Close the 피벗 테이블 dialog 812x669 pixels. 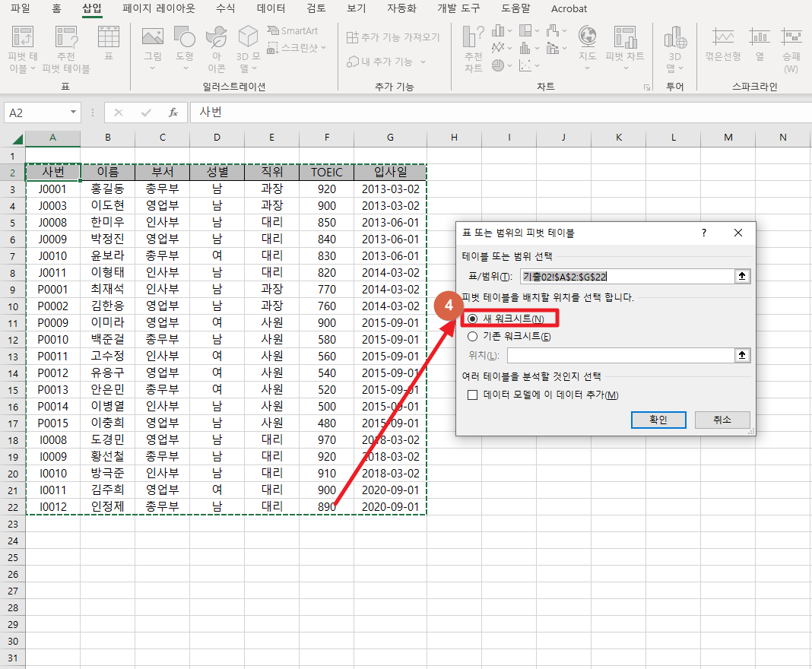tap(738, 233)
